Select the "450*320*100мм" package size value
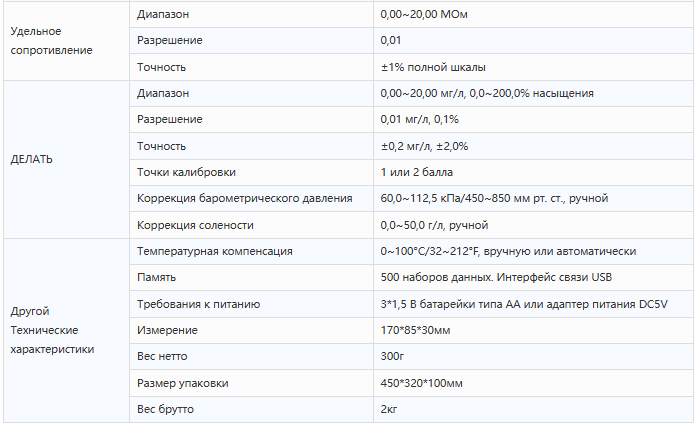The height and width of the screenshot is (429, 698). click(421, 383)
